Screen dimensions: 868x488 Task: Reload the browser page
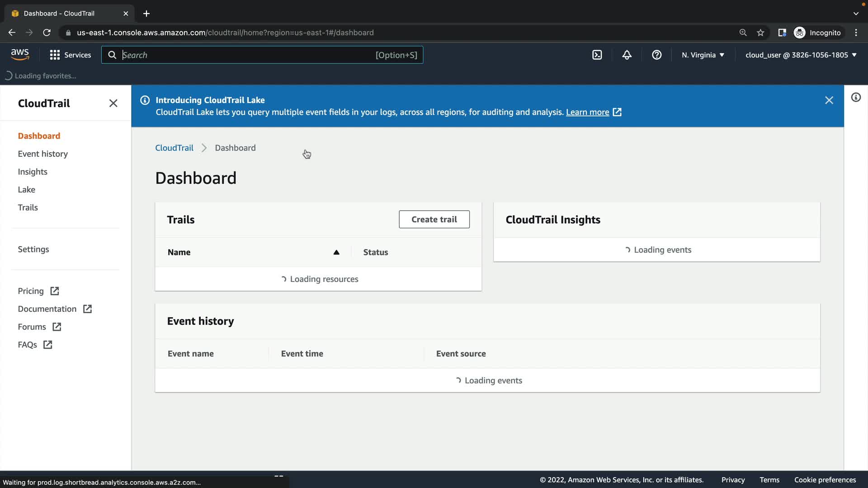(47, 33)
